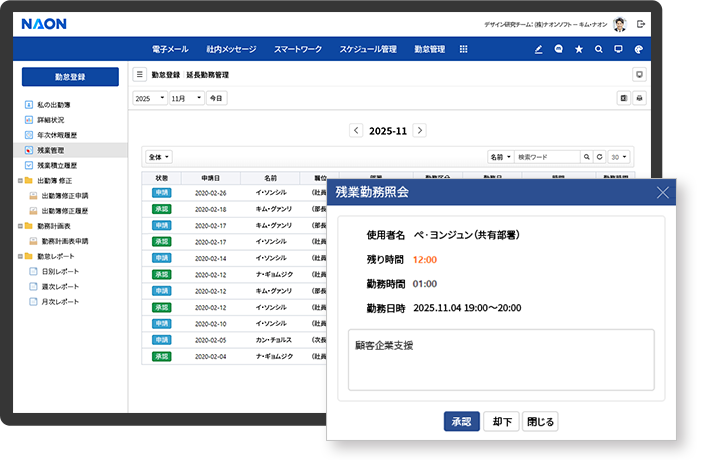Open the スケジュール管理 menu
Screen dimensions: 710x460
(x=367, y=49)
